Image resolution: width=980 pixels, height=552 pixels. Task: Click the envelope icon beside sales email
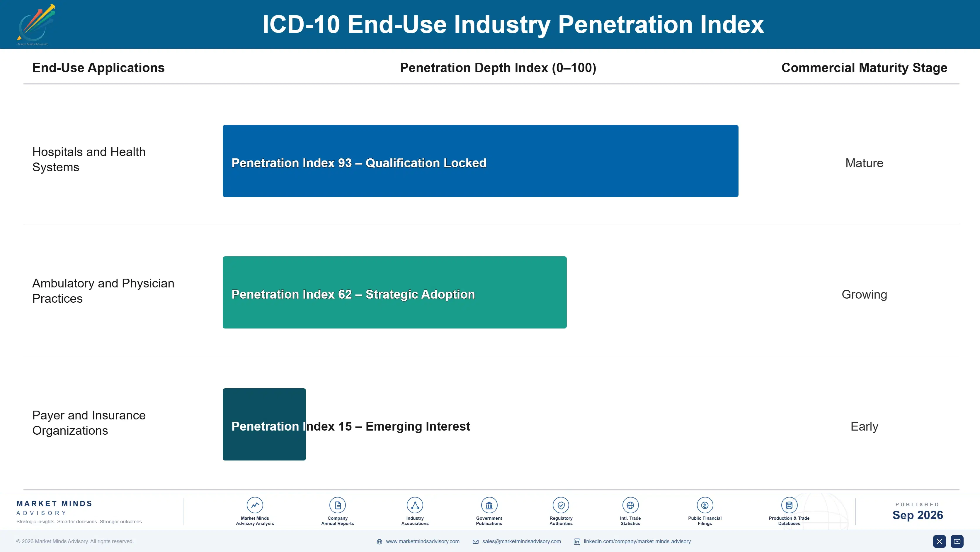pyautogui.click(x=476, y=542)
